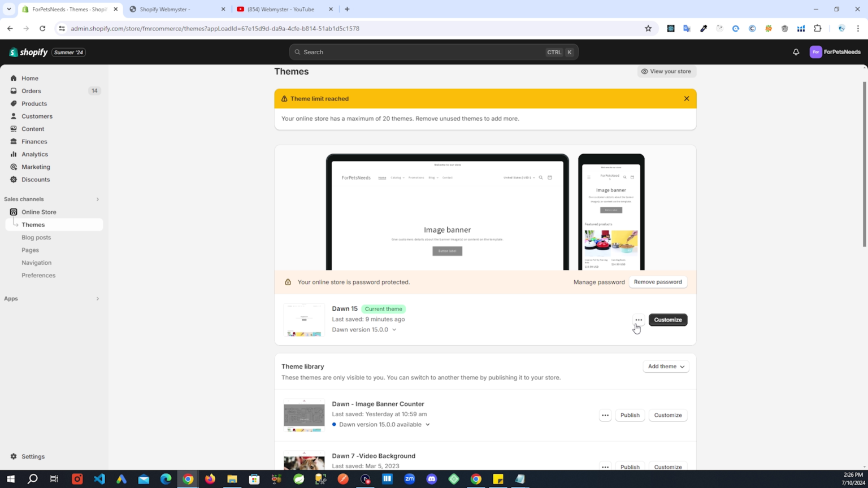Screen dimensions: 868x488
Task: Click View your store button
Action: (x=667, y=72)
